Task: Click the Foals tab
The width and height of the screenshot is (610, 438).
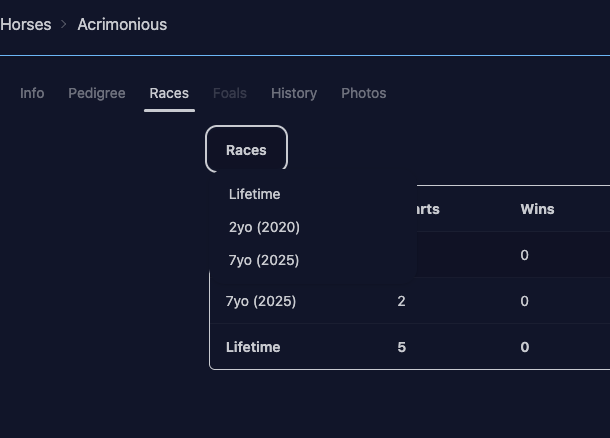Action: tap(230, 93)
